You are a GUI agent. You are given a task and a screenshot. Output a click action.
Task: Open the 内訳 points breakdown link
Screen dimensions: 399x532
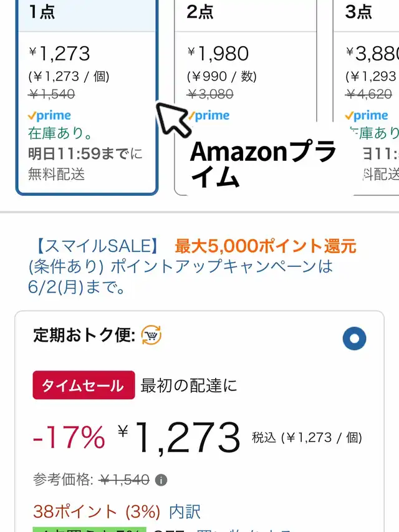coord(185,511)
